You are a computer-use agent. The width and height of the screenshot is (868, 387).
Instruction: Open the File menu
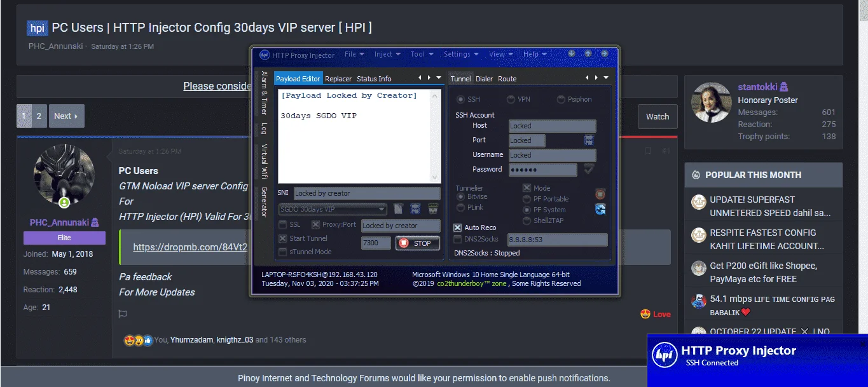pyautogui.click(x=354, y=55)
